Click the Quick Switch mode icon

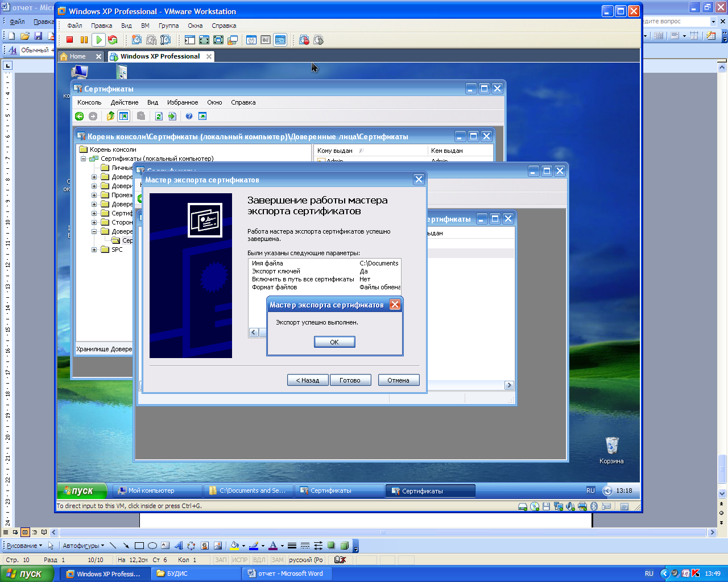pyautogui.click(x=218, y=40)
